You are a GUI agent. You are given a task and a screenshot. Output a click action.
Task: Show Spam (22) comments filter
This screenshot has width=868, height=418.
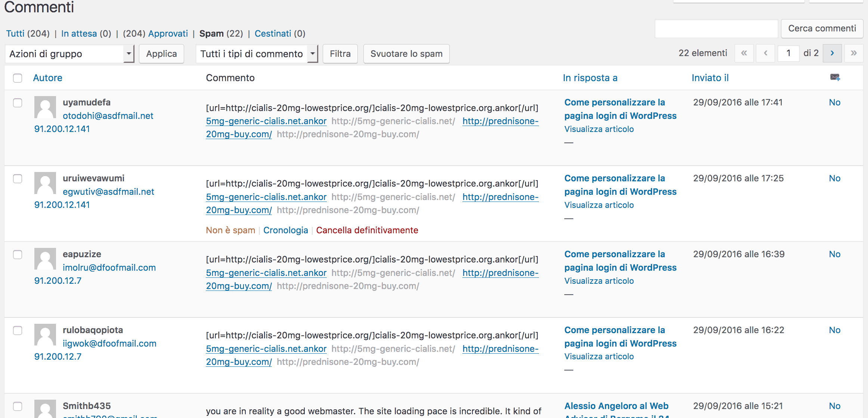[221, 34]
